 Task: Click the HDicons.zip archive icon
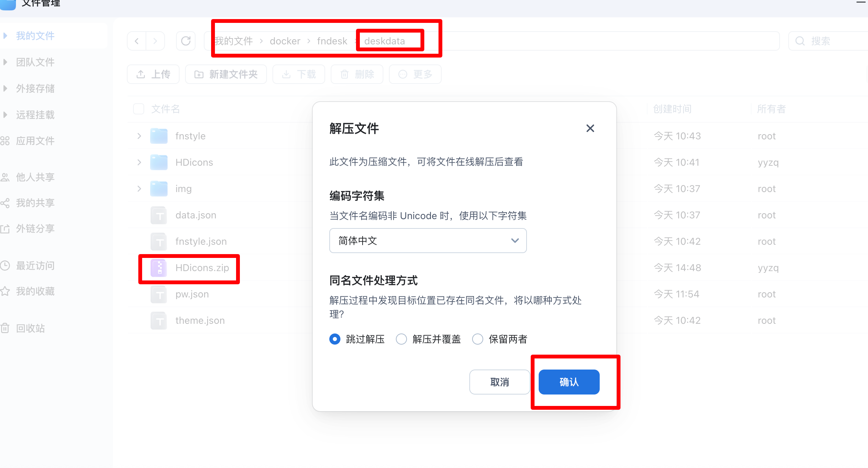click(x=159, y=268)
